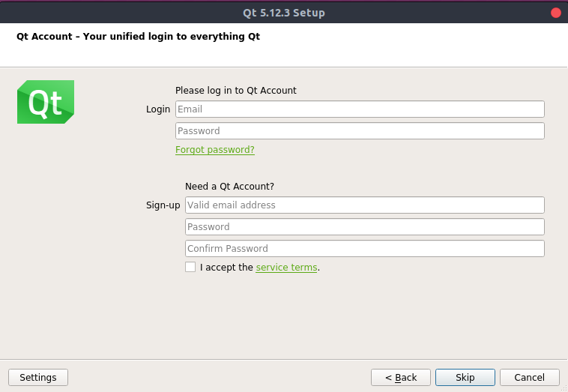Tick the I accept the service terms checkbox
The width and height of the screenshot is (568, 392).
(x=190, y=267)
